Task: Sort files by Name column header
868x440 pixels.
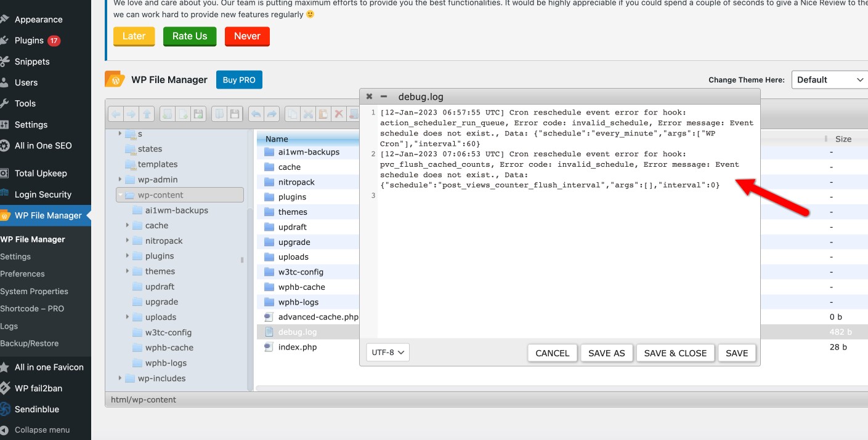Action: coord(277,139)
